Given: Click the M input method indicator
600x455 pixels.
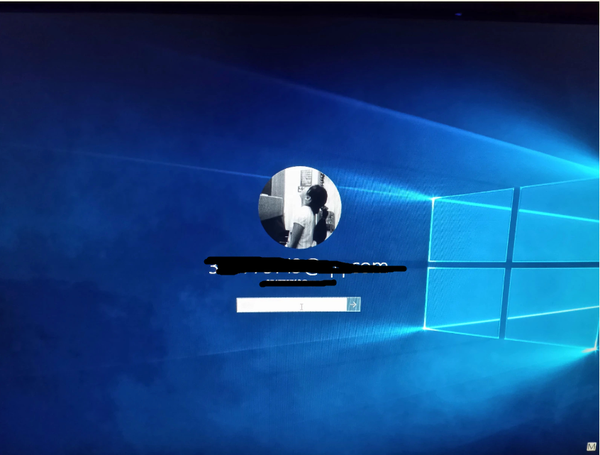Looking at the screenshot, I should tap(591, 446).
